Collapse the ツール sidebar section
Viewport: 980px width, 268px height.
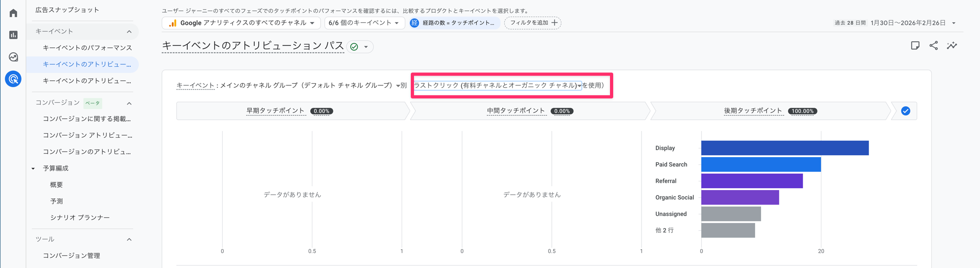click(129, 239)
